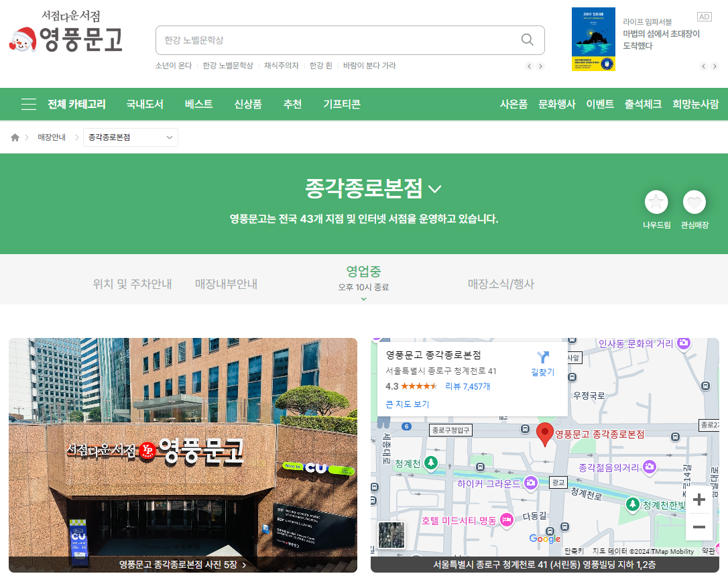Open the 추천 menu
This screenshot has height=582, width=728.
pos(292,104)
